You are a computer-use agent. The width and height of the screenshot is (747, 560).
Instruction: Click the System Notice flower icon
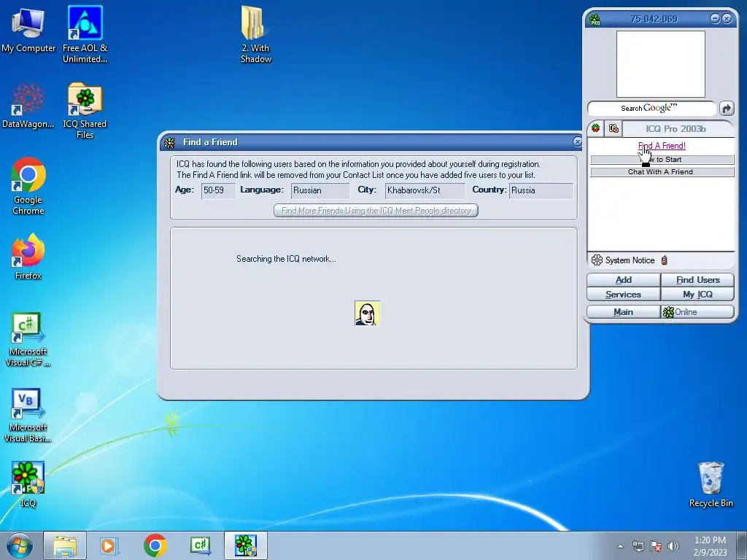click(x=597, y=260)
